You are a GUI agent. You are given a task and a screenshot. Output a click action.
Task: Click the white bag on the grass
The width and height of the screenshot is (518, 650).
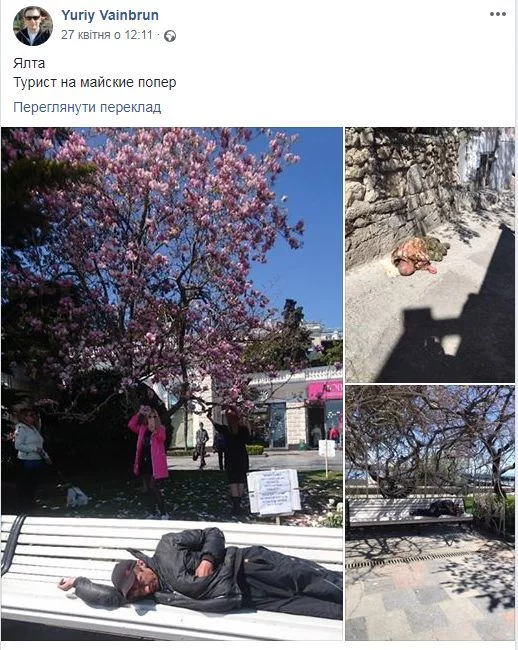[77, 497]
